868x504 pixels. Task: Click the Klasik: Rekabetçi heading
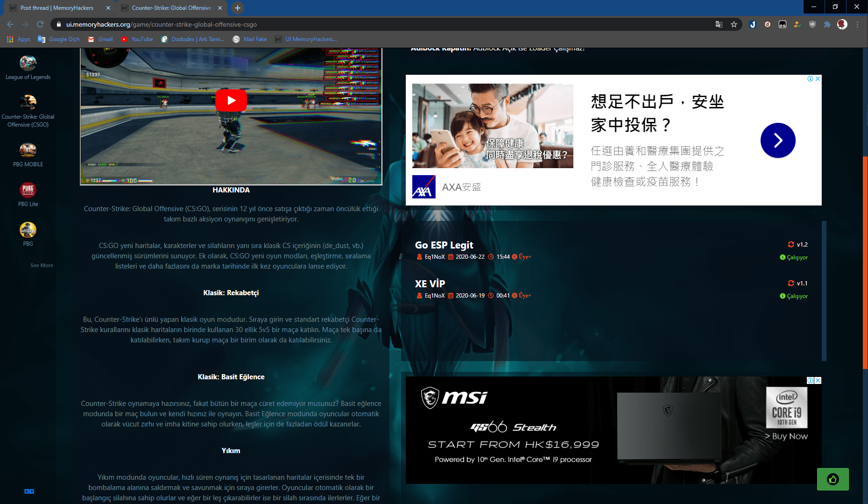(x=231, y=293)
